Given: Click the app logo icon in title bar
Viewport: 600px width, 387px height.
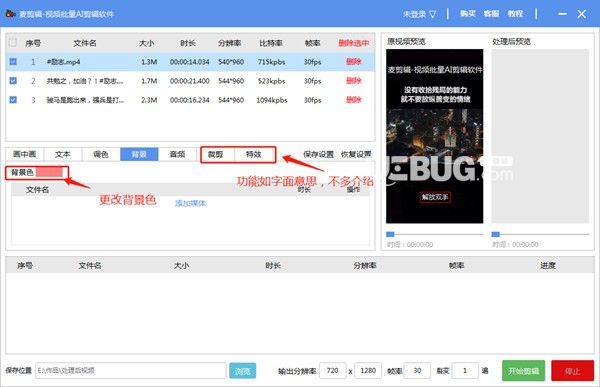Looking at the screenshot, I should 10,14.
